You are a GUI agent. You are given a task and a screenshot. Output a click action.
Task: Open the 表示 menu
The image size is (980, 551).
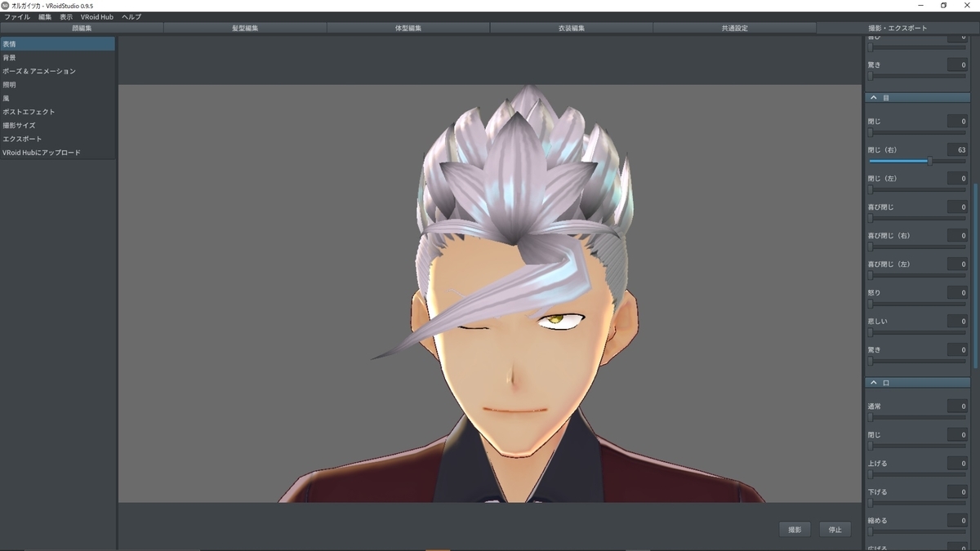66,16
